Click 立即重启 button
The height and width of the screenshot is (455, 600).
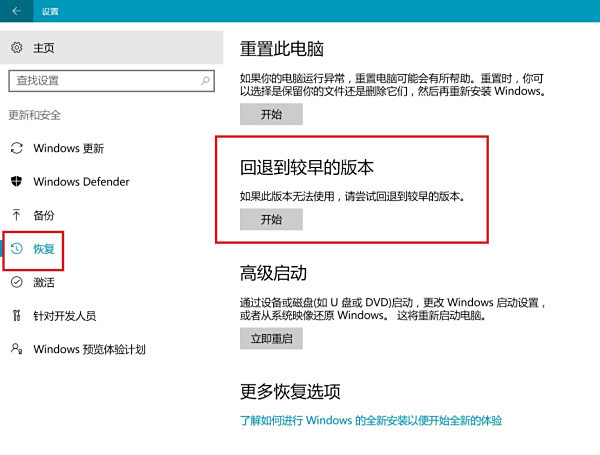(271, 338)
